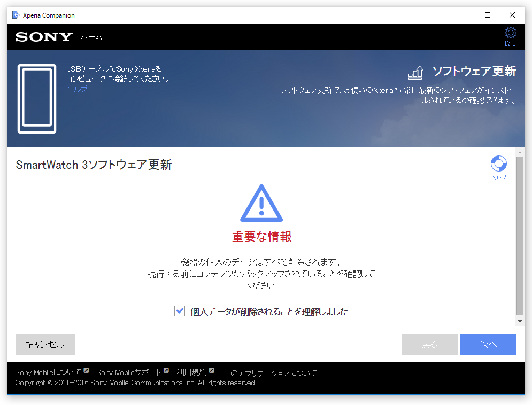Click external link icon beside 利用規約
532x405 pixels.
coord(212,370)
